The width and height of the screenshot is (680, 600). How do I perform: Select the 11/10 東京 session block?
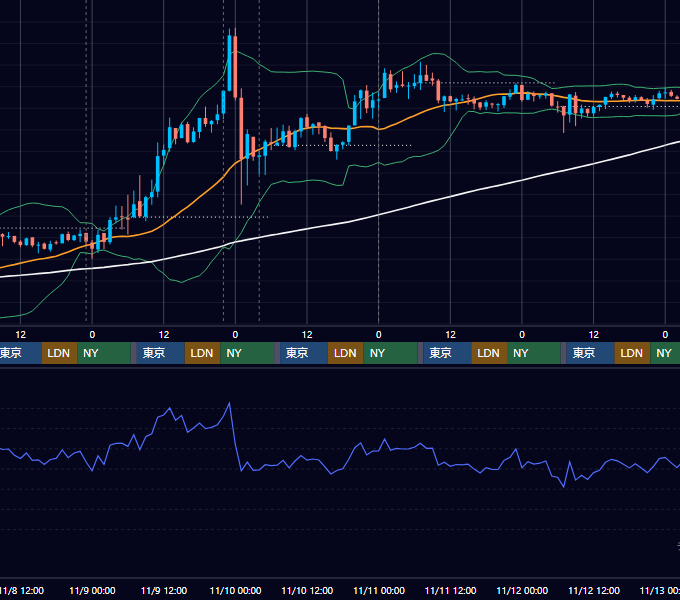point(304,353)
